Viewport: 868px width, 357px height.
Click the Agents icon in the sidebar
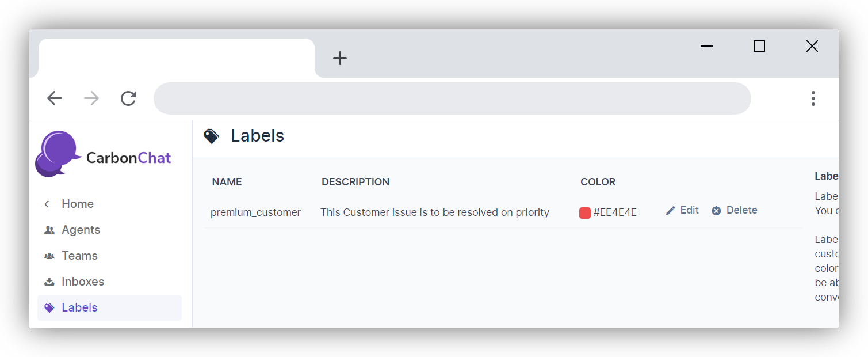coord(49,230)
